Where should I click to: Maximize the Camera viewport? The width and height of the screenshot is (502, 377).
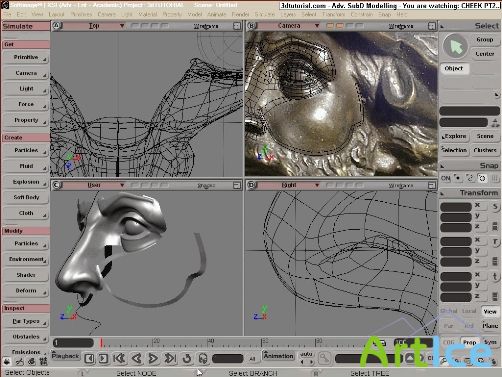431,26
